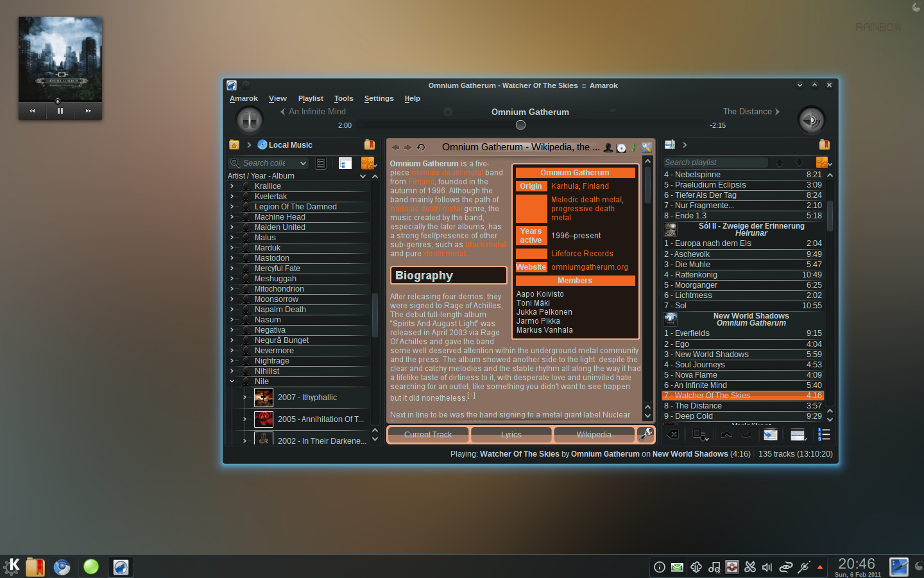Click the large play/pause button in Amarok
This screenshot has width=924, height=578.
(249, 119)
